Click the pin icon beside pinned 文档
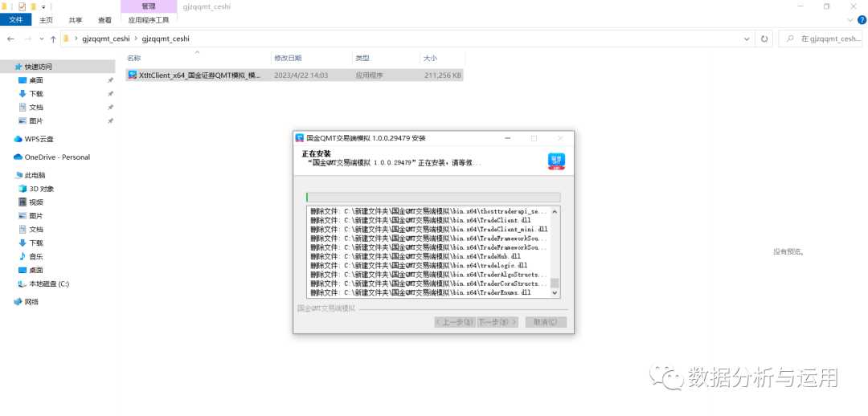The height and width of the screenshot is (416, 868). coord(110,108)
